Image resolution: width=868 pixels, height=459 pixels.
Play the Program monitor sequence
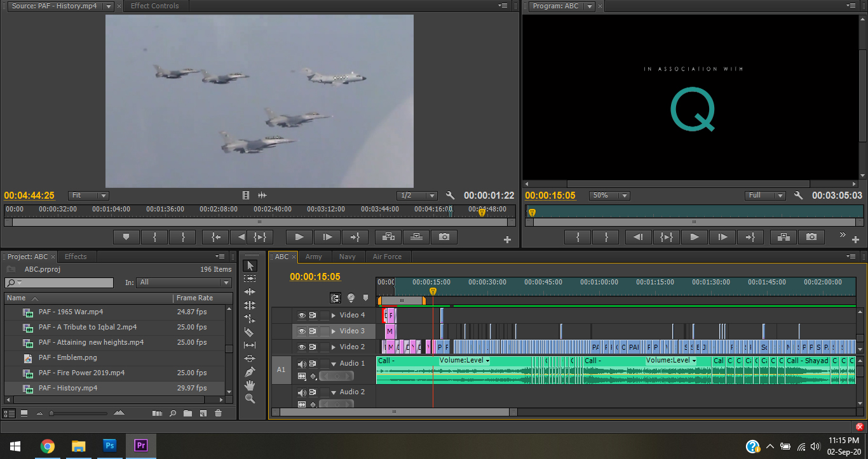click(695, 237)
